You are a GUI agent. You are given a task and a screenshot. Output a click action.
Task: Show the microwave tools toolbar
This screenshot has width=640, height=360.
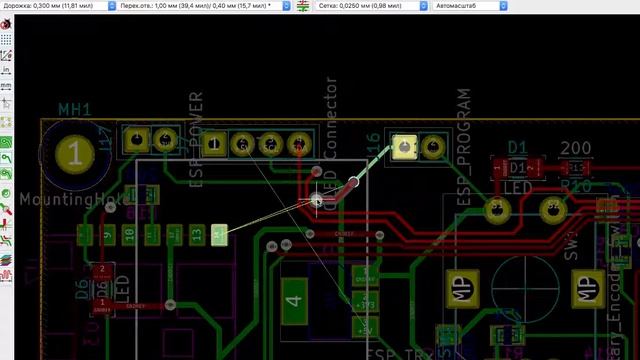[6, 276]
